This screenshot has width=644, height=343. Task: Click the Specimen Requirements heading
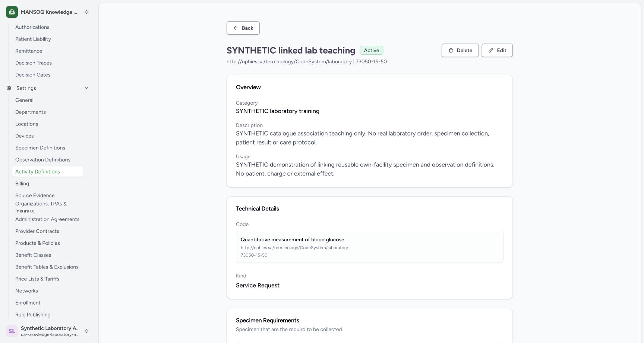point(268,320)
